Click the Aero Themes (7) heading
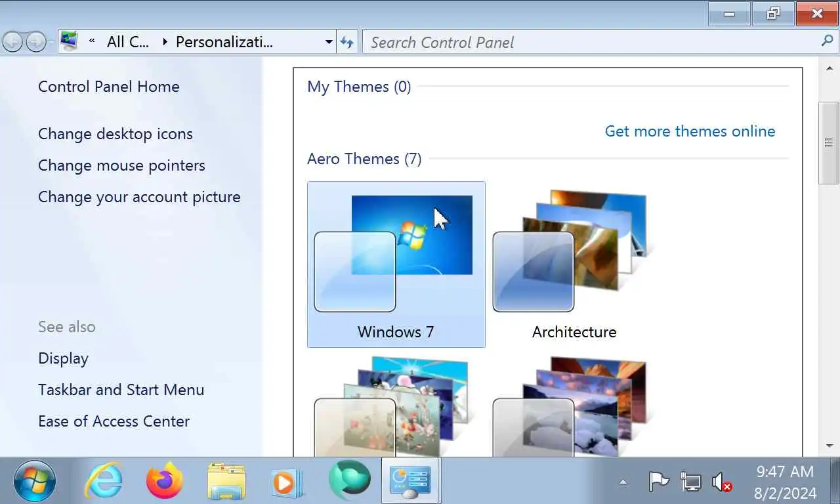Viewport: 840px width, 504px height. click(364, 159)
